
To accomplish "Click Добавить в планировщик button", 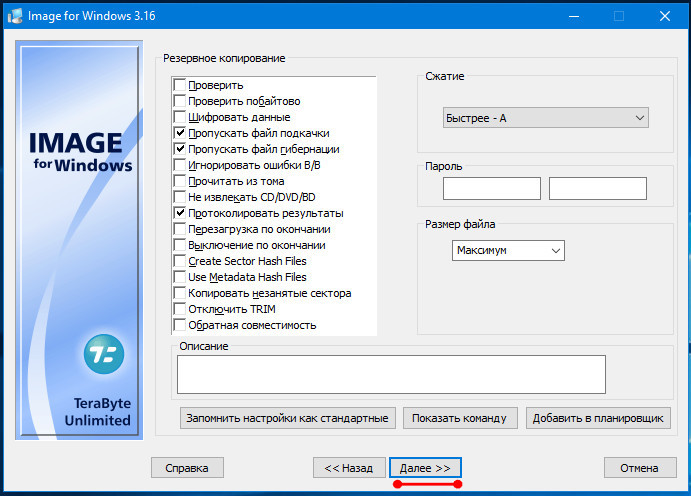I will click(x=598, y=418).
